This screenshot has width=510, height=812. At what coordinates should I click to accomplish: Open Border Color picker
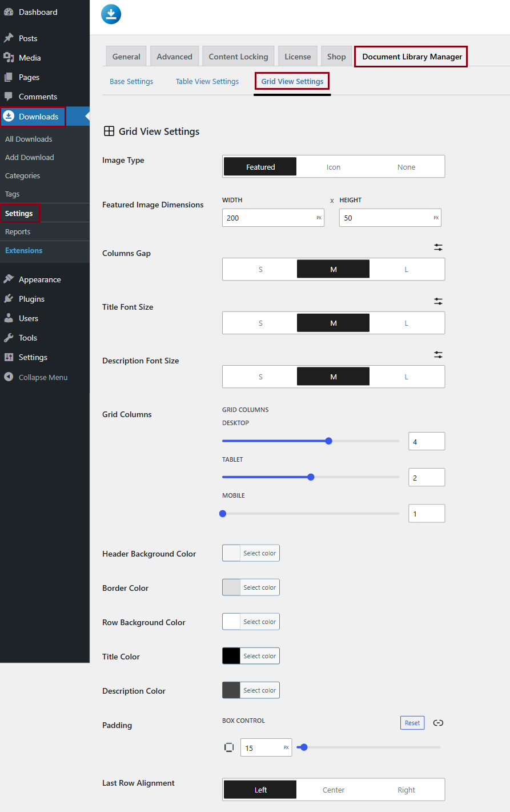[x=251, y=587]
